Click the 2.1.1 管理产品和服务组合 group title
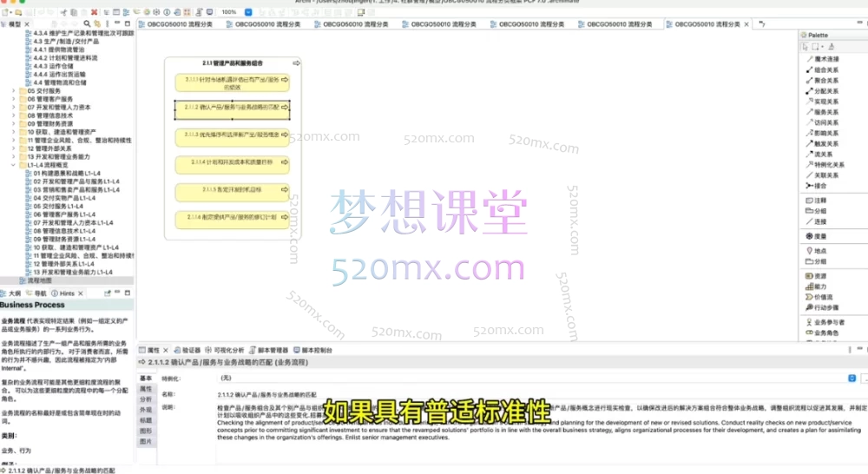This screenshot has width=868, height=474. 233,63
